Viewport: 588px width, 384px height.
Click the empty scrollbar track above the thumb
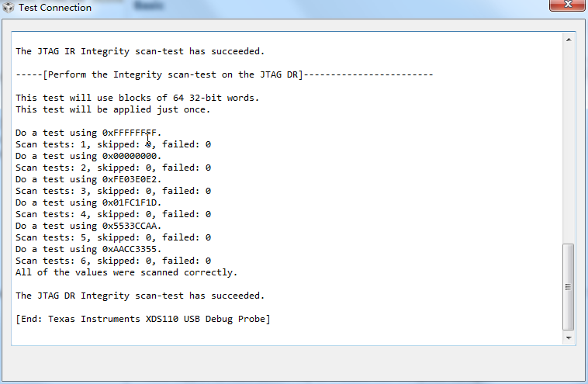[569, 144]
